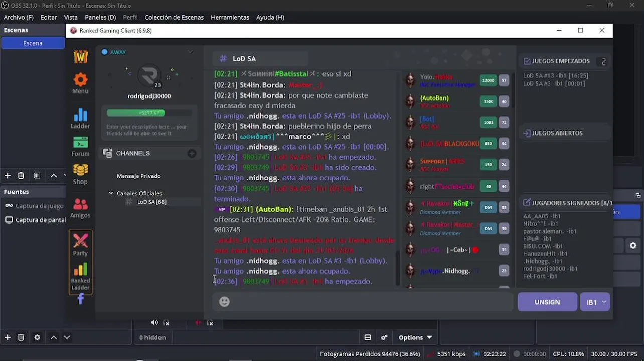The height and width of the screenshot is (361, 644).
Task: Refresh Juegos Empezados list icon
Action: click(x=603, y=61)
